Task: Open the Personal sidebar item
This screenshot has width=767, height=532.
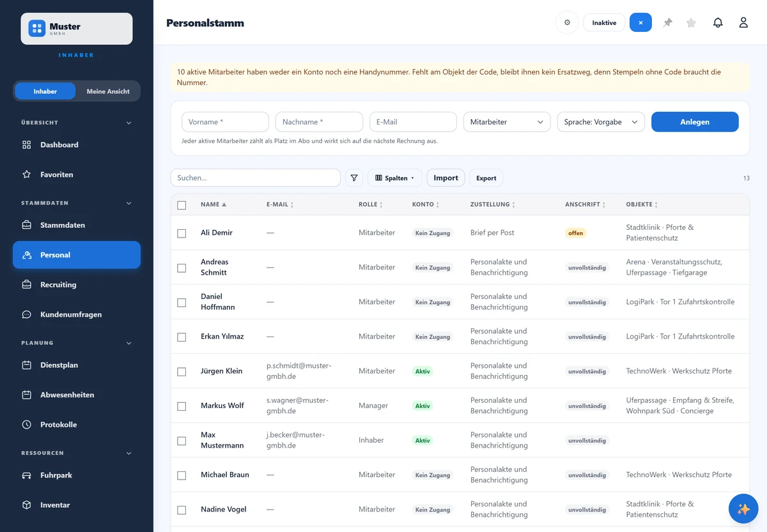Action: (x=77, y=255)
